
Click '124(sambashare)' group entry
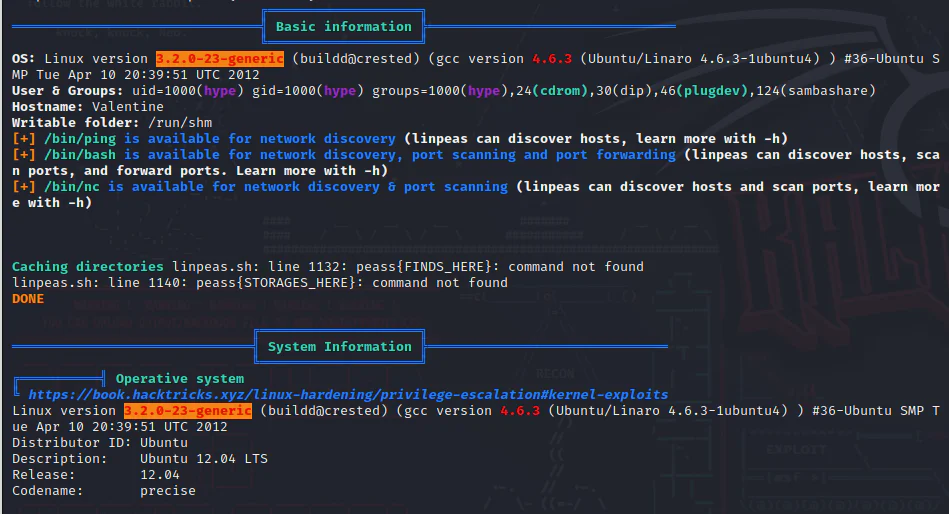(x=816, y=91)
